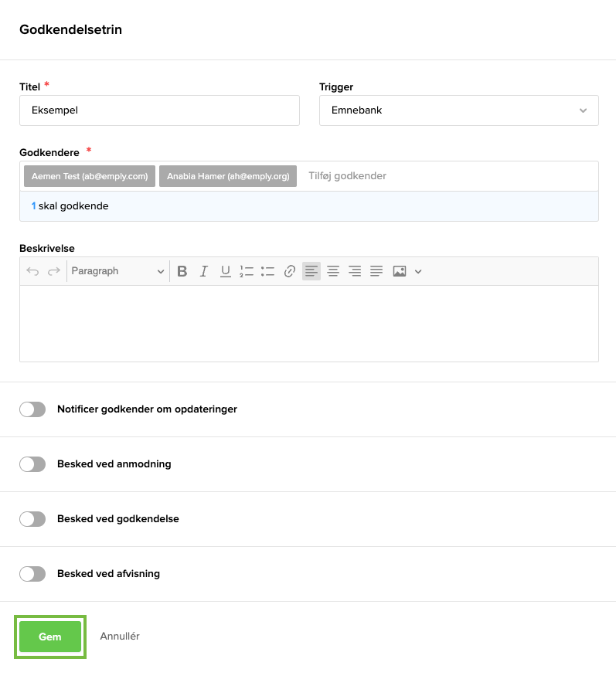Click the Annullér link
Viewport: 616px width, 696px height.
click(x=120, y=637)
